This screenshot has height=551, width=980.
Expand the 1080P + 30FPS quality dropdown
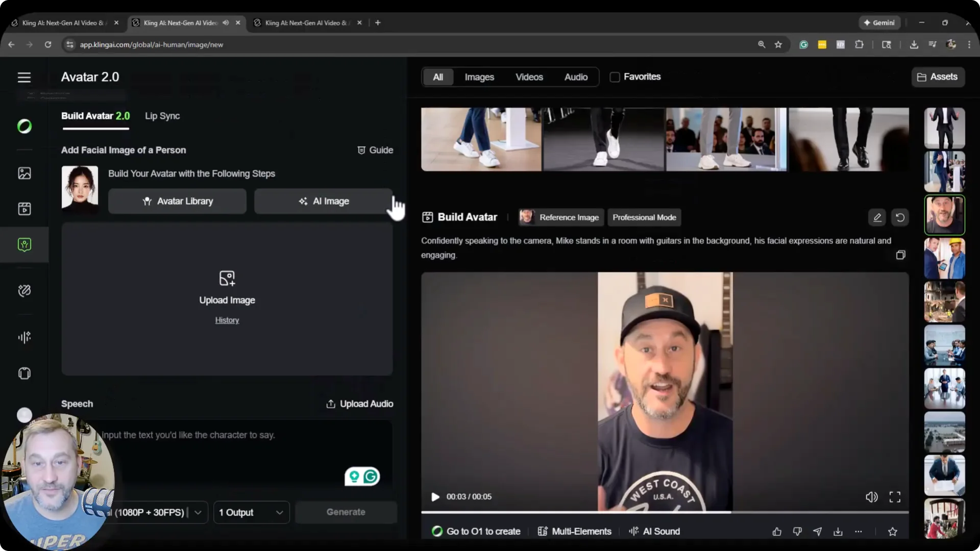click(198, 512)
